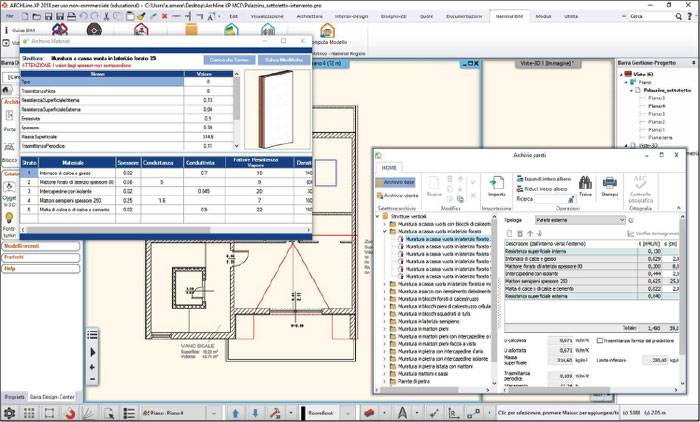Click the hammer tool icon in the bottom bar
The height and width of the screenshot is (422, 700).
tap(275, 413)
